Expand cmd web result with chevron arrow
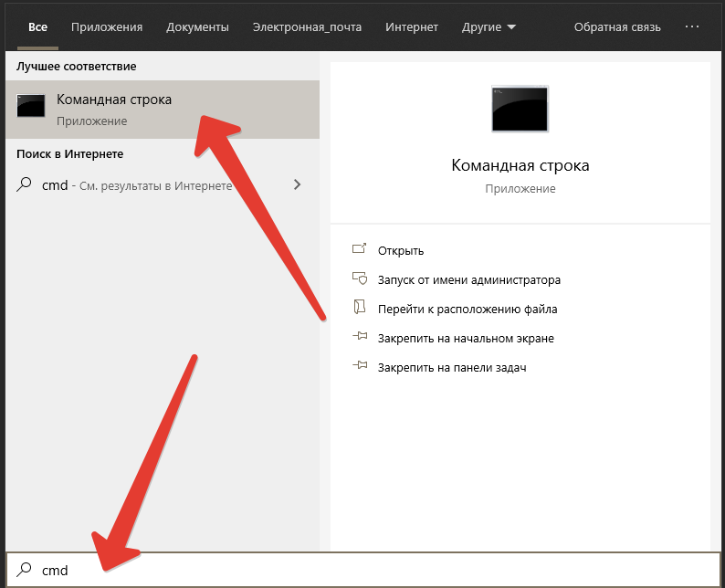The image size is (725, 588). (x=296, y=184)
